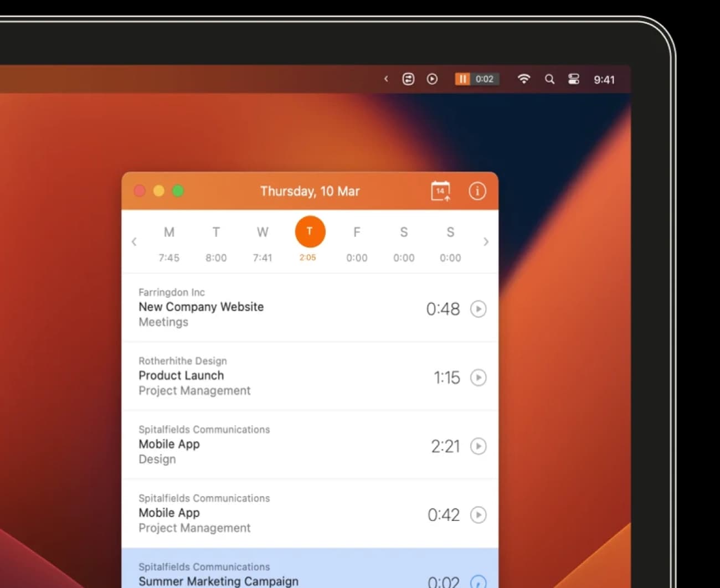Start timer for New Company Website Meetings
Viewport: 720px width, 588px height.
point(478,308)
